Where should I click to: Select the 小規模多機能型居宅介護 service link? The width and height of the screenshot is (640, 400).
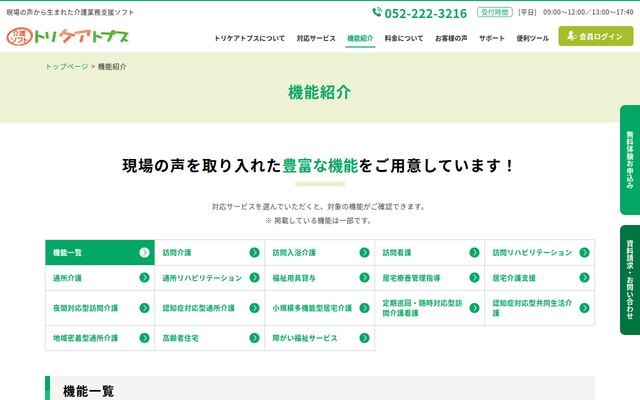coord(320,308)
